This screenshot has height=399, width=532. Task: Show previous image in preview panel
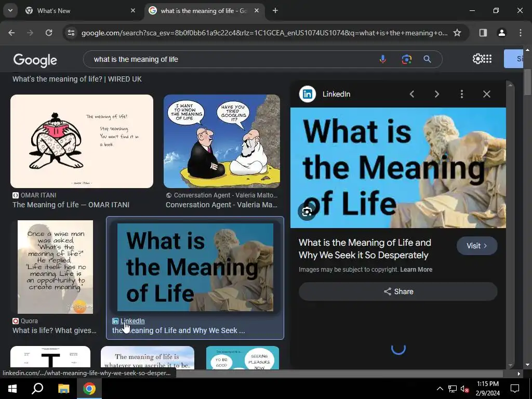(x=412, y=94)
